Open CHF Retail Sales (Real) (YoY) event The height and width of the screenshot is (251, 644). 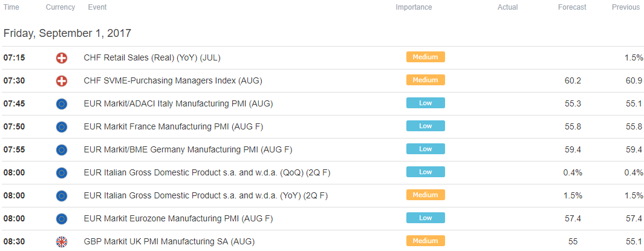pos(152,58)
